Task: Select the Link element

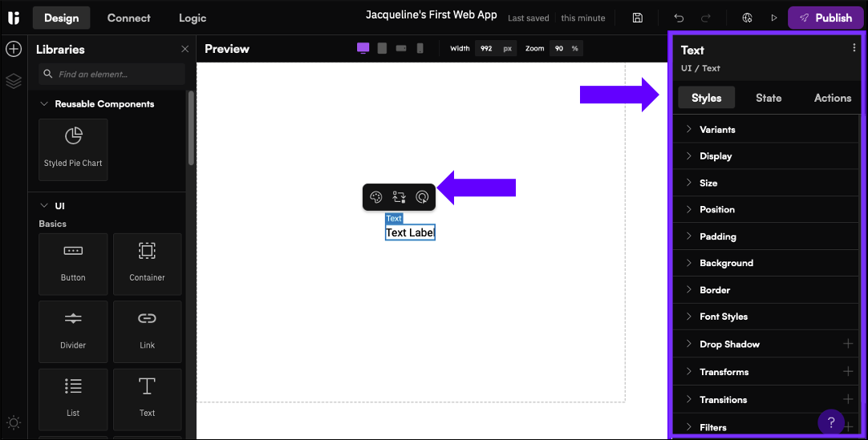Action: 148,332
